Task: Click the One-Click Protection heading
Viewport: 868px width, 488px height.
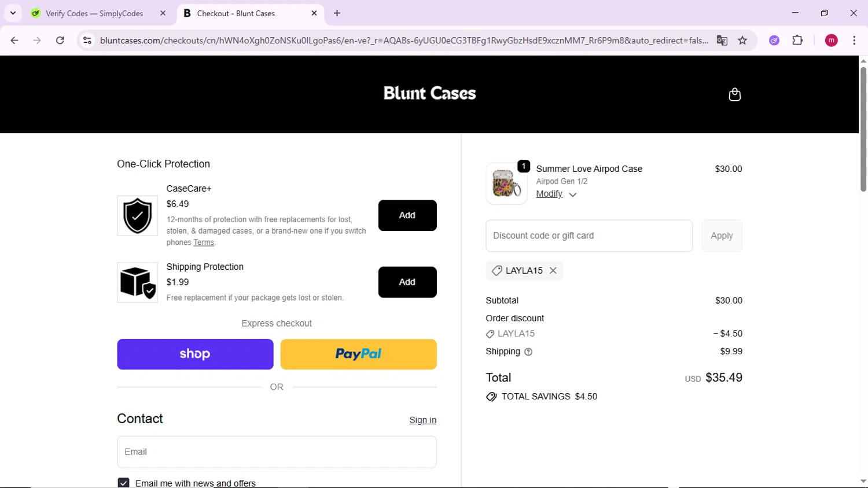Action: pyautogui.click(x=163, y=164)
